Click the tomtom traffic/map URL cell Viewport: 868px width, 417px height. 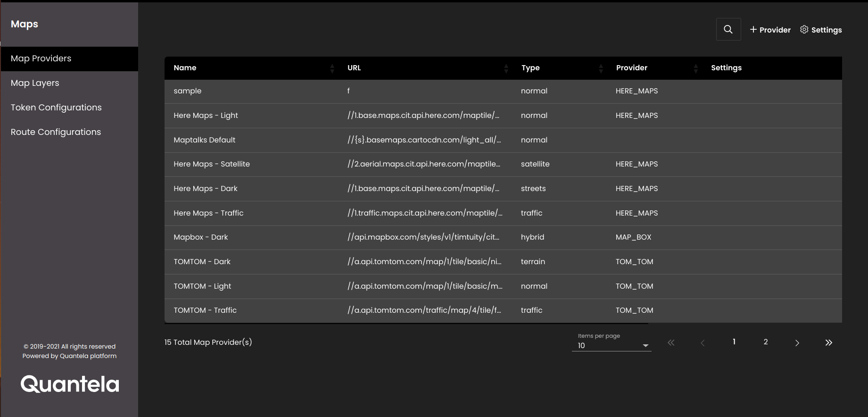[x=424, y=310]
